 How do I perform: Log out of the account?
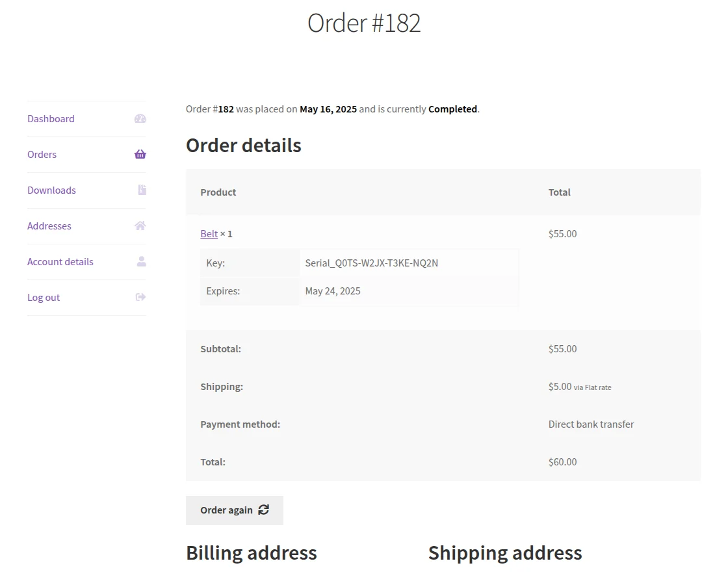pyautogui.click(x=44, y=297)
